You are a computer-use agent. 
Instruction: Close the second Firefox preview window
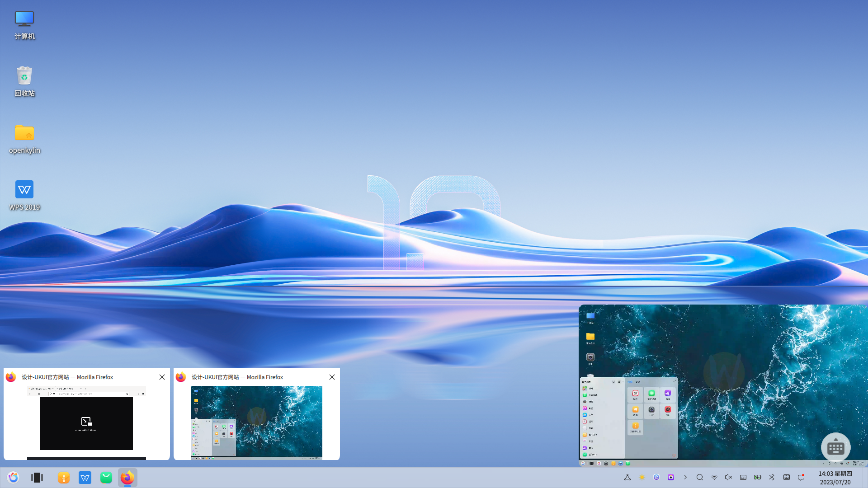(x=332, y=377)
